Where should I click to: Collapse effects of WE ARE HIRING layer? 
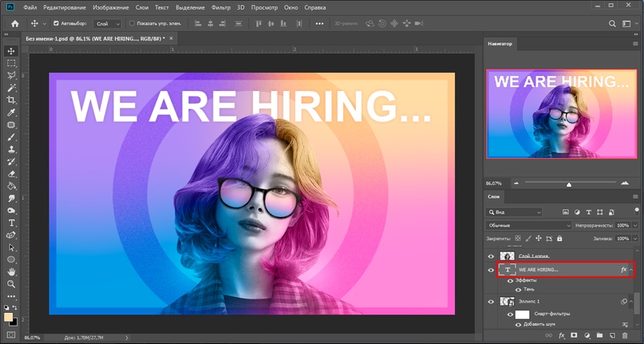(x=631, y=270)
